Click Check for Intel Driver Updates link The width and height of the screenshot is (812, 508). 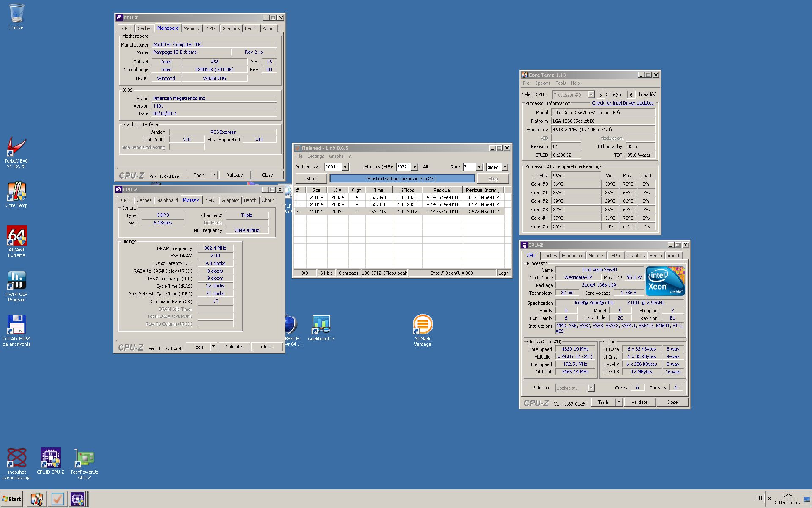[x=623, y=103]
